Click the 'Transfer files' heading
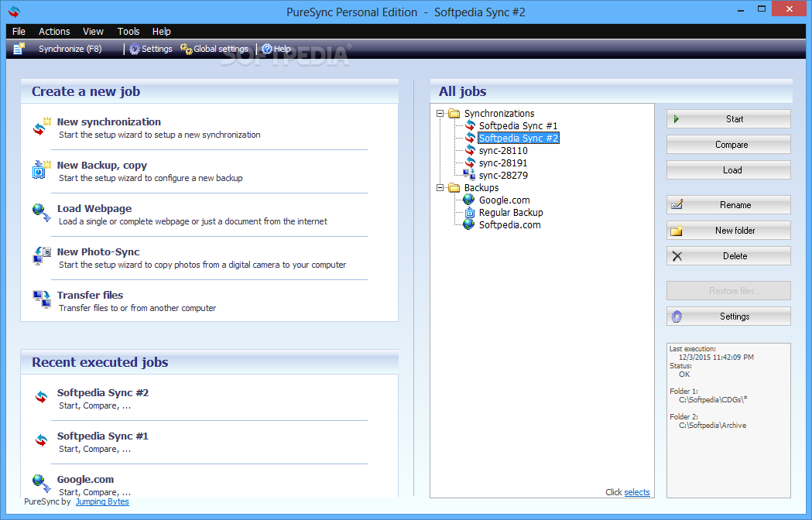 pos(90,295)
